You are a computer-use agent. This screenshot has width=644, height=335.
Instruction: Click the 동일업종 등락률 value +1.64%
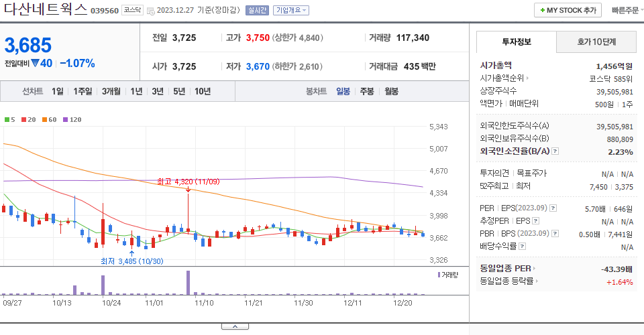point(619,282)
